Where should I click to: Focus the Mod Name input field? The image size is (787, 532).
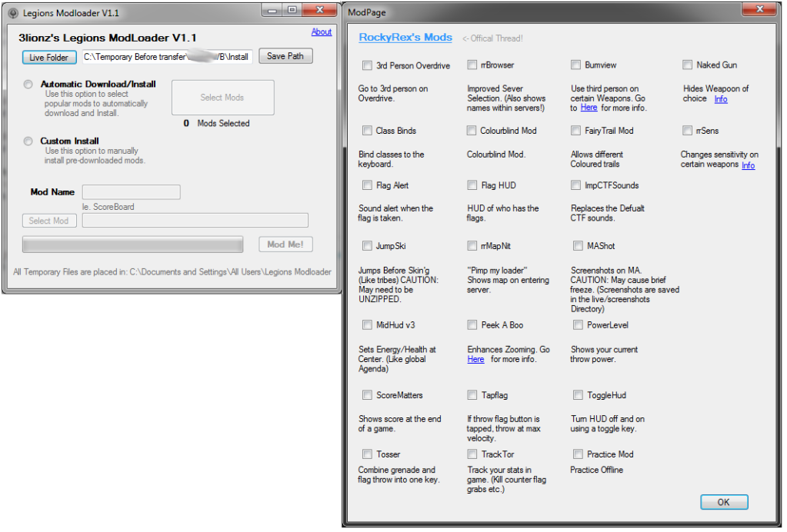coord(131,191)
